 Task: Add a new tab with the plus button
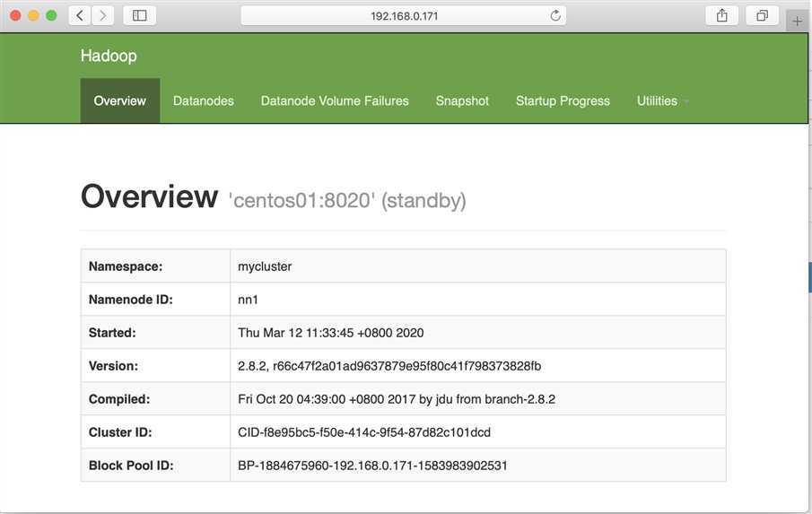coord(797,22)
